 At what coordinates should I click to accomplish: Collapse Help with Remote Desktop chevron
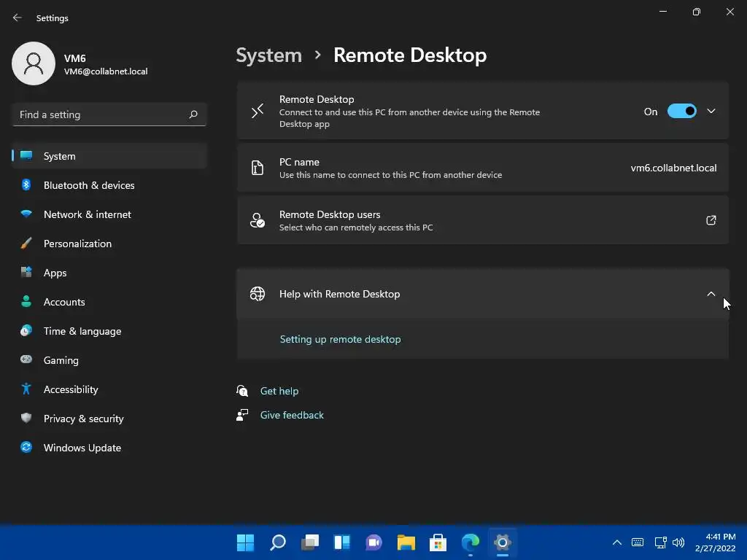[x=711, y=294]
